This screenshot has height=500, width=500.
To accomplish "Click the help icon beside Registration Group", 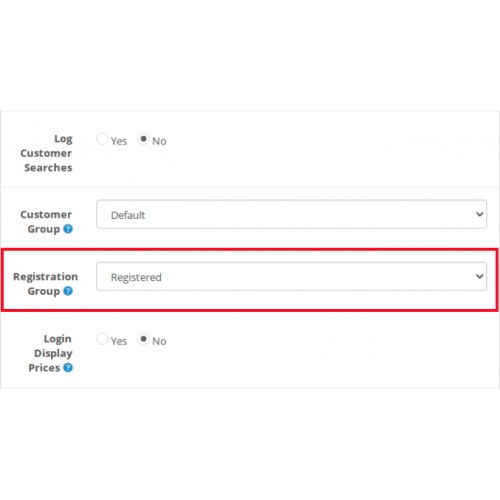I will click(x=68, y=291).
